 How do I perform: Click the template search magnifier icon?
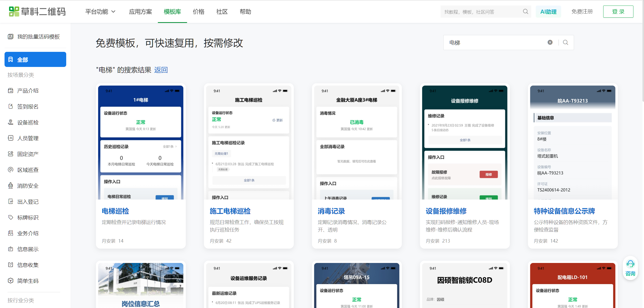(565, 42)
